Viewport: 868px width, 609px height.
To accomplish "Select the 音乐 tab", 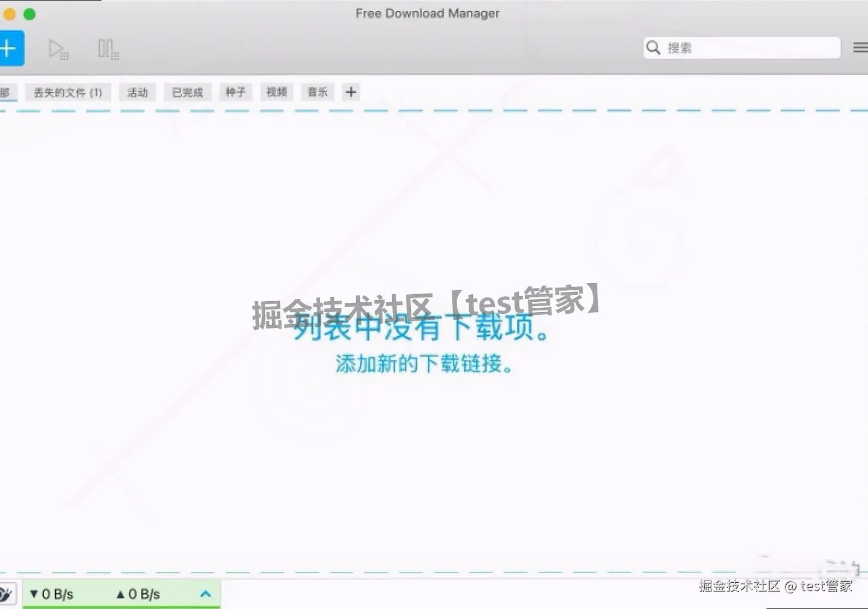I will click(x=318, y=92).
